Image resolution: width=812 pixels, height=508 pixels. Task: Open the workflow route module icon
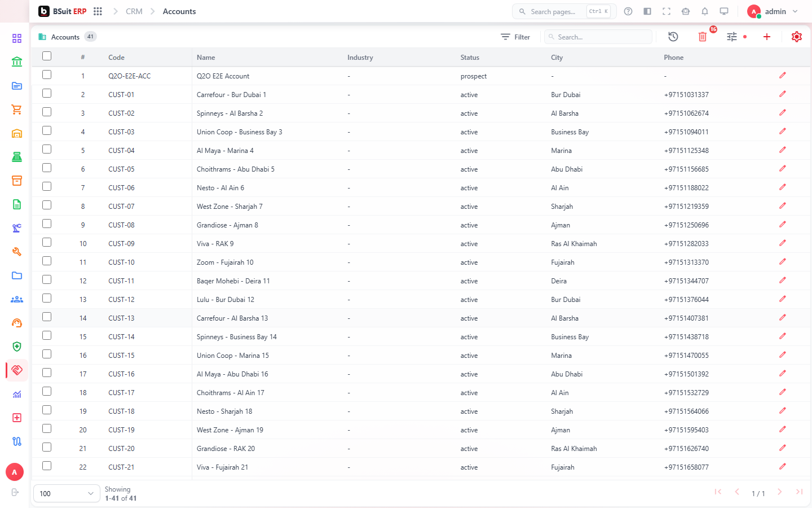point(17,441)
